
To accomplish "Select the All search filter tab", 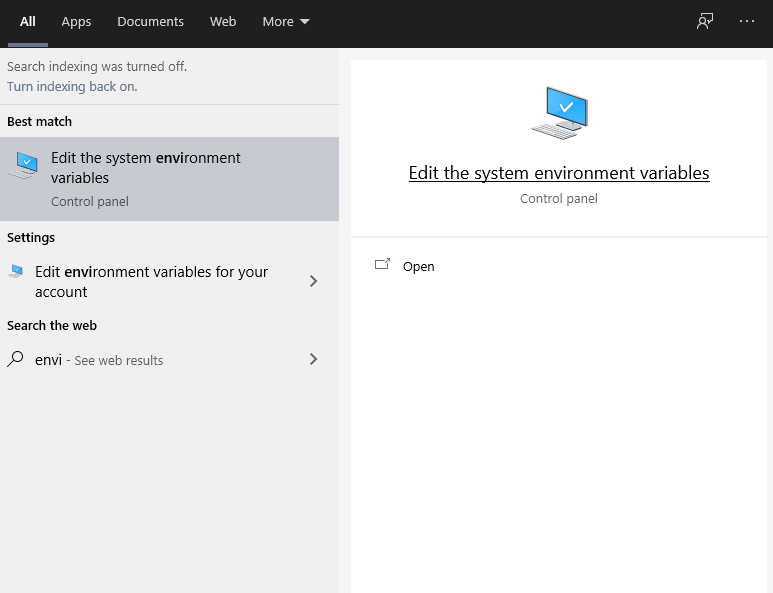I will point(28,22).
